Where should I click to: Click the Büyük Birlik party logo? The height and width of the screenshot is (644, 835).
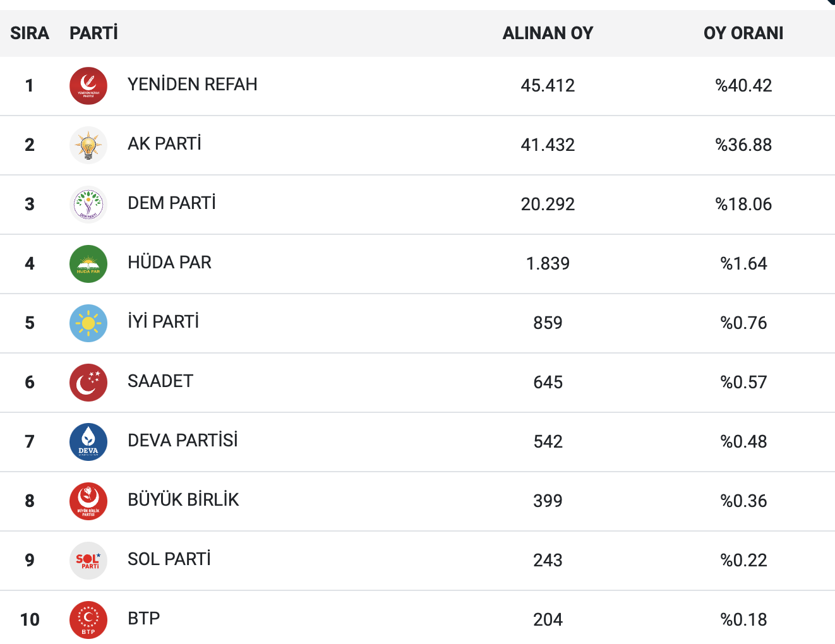coord(88,501)
